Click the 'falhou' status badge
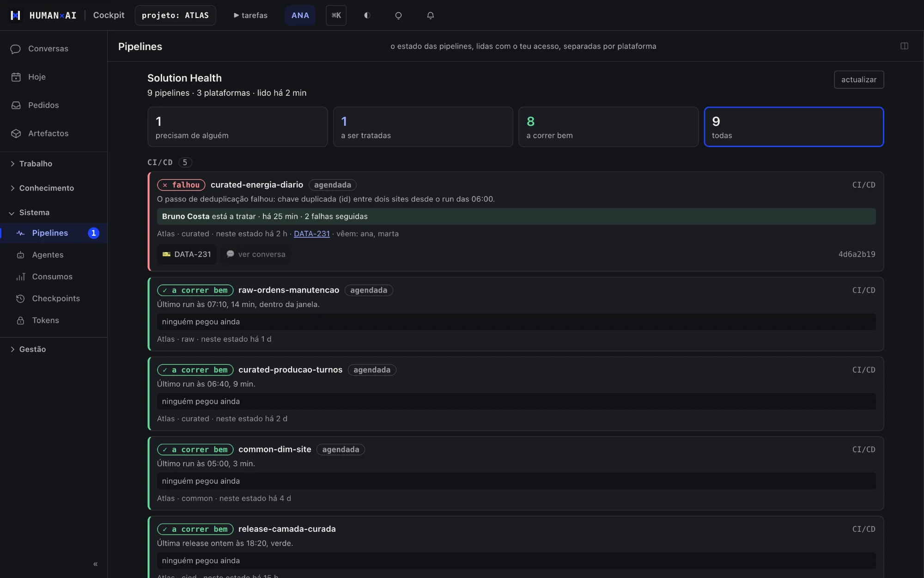This screenshot has width=924, height=578. click(x=181, y=185)
